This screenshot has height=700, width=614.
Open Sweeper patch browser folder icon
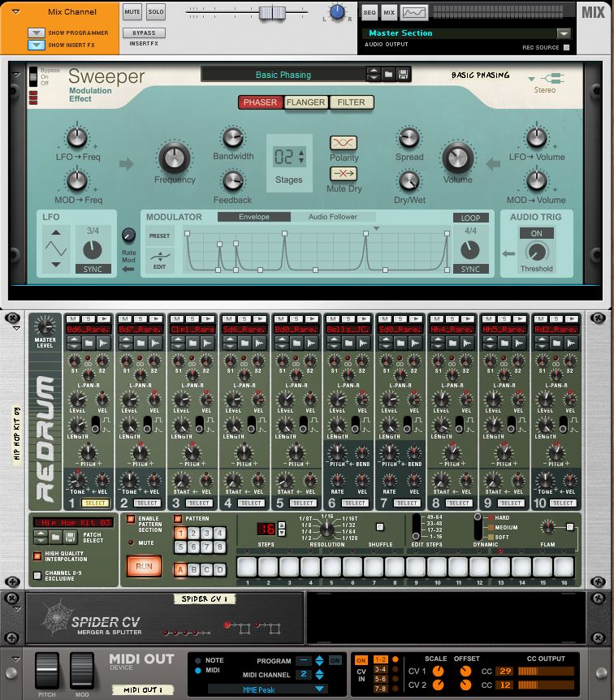388,75
